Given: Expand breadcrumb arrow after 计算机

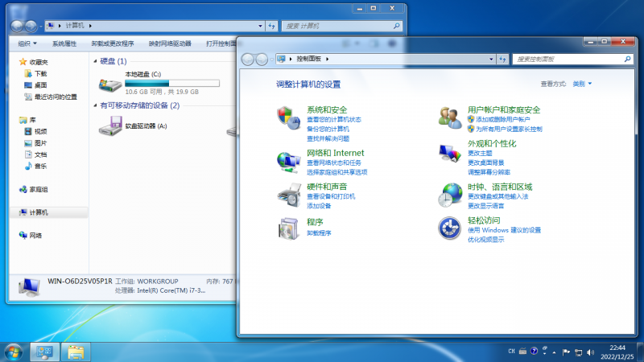Looking at the screenshot, I should coord(90,26).
